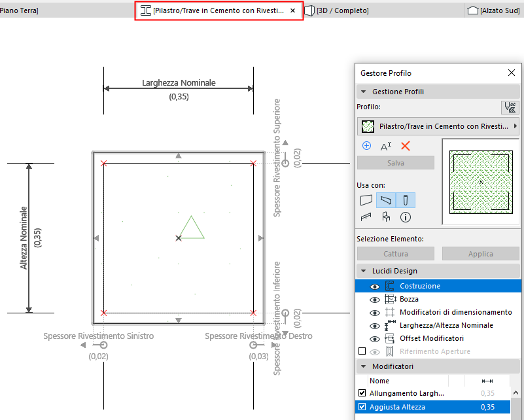Collapse the Gestione Profili section
This screenshot has height=420, width=524.
363,92
